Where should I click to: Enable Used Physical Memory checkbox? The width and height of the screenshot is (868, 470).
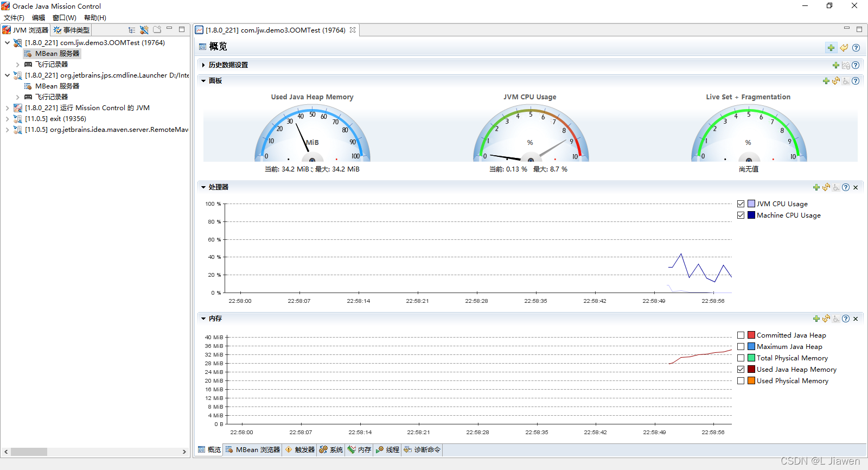point(741,381)
